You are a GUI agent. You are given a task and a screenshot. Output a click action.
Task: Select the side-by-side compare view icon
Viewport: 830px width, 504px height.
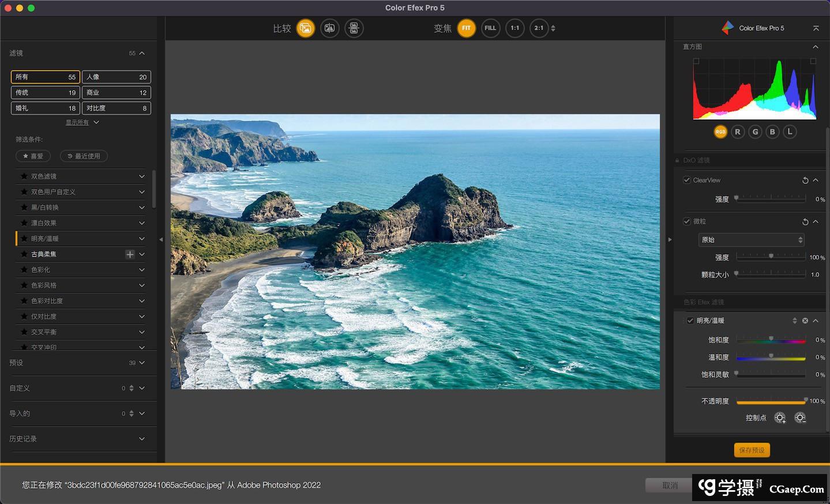354,28
